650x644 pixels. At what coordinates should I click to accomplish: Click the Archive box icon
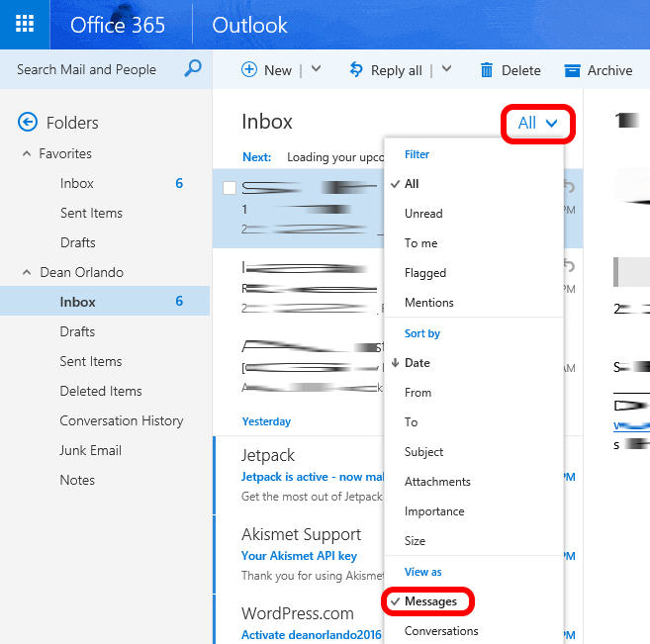tap(572, 70)
